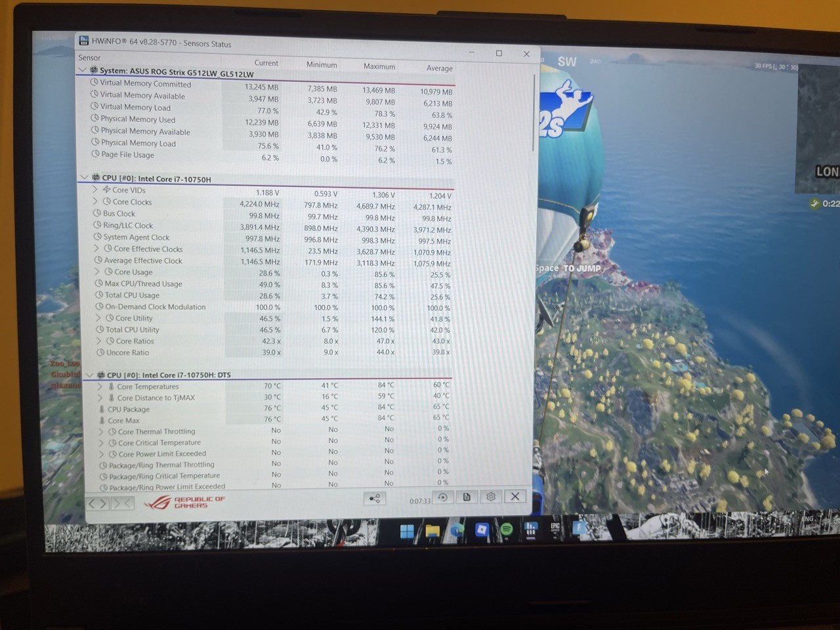
Task: Expand Core Distance to TjMAX row
Action: point(100,398)
